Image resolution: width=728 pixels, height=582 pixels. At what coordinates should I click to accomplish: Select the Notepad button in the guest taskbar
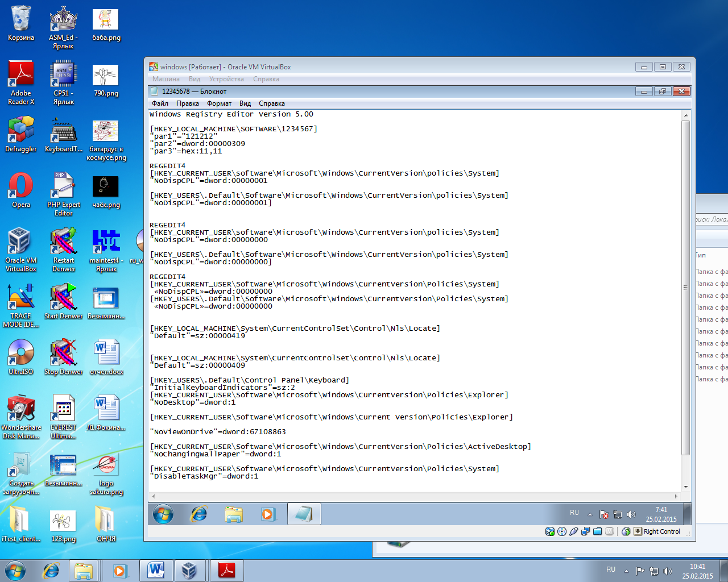304,514
